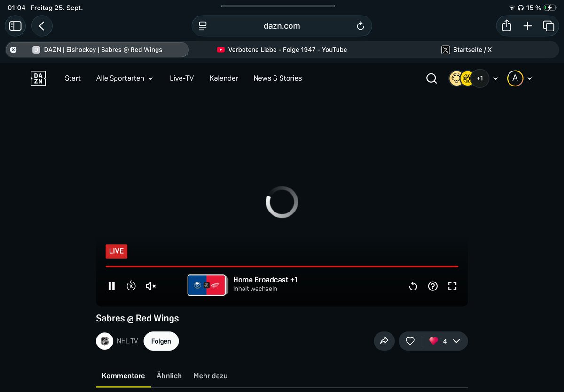Open the Safari sidebar panel
This screenshot has height=392, width=564.
16,26
